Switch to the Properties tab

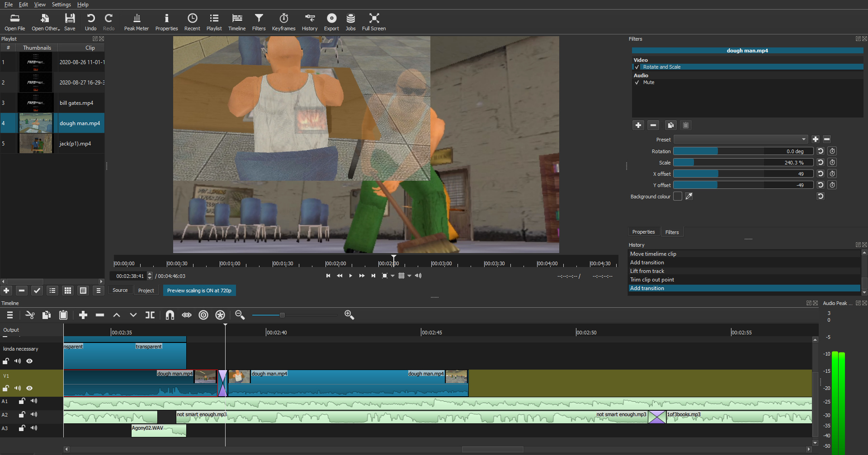(643, 232)
